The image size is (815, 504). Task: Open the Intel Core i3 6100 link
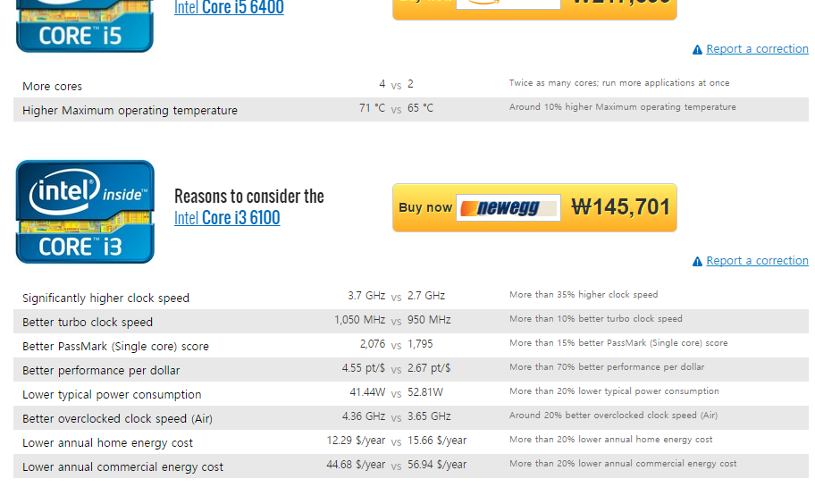tap(227, 218)
